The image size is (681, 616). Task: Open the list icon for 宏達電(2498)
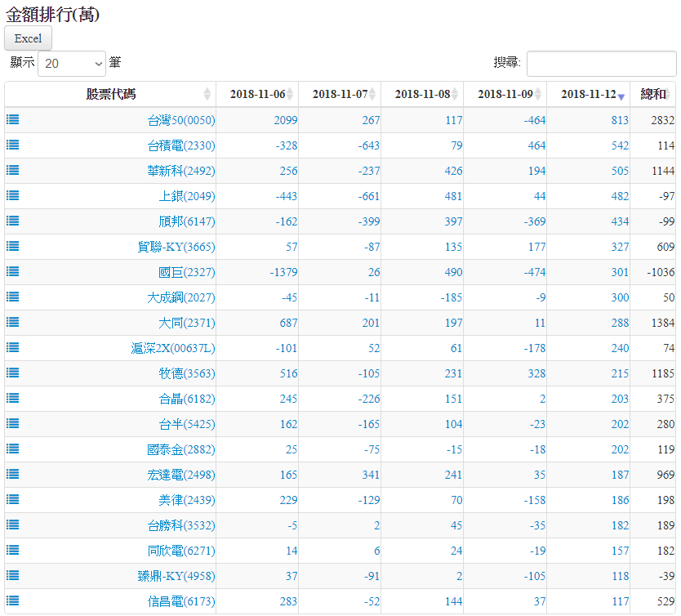tap(13, 474)
